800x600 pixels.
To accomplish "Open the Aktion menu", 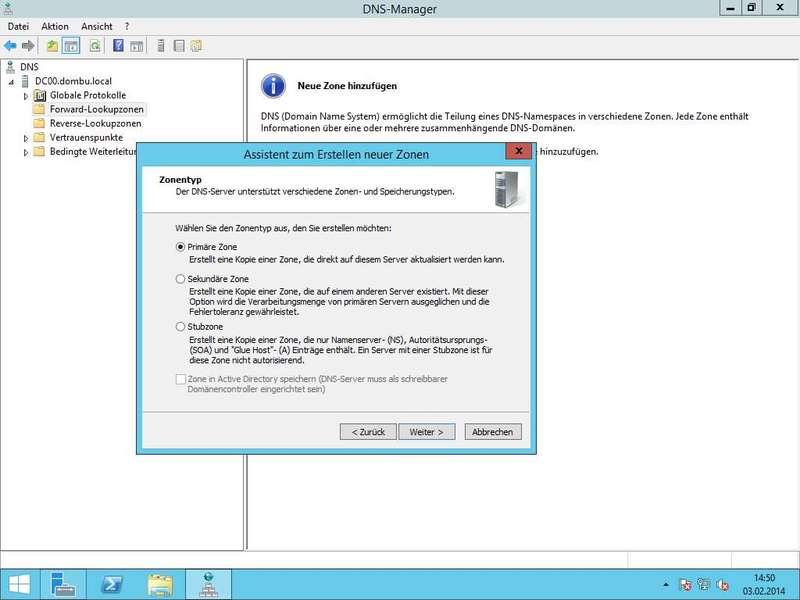I will click(55, 26).
